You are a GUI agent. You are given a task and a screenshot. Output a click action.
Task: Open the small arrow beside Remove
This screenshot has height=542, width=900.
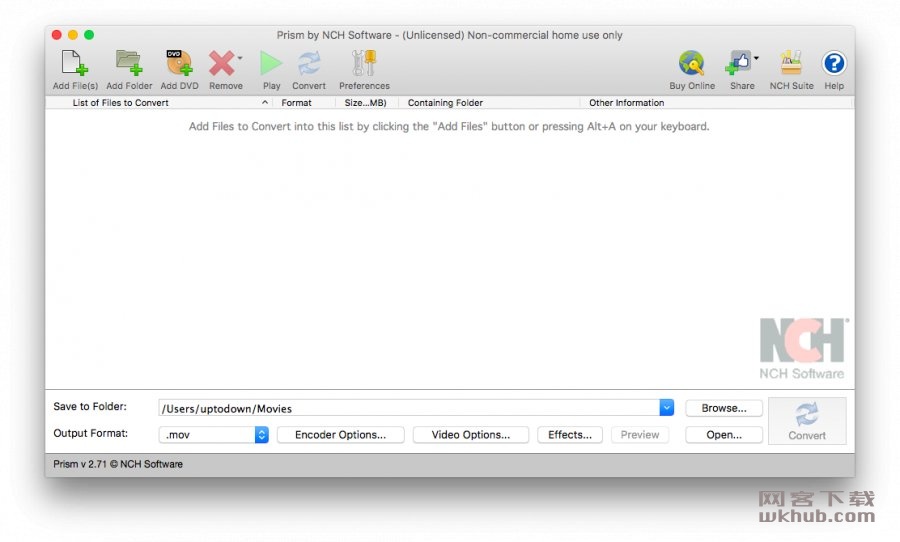click(240, 58)
